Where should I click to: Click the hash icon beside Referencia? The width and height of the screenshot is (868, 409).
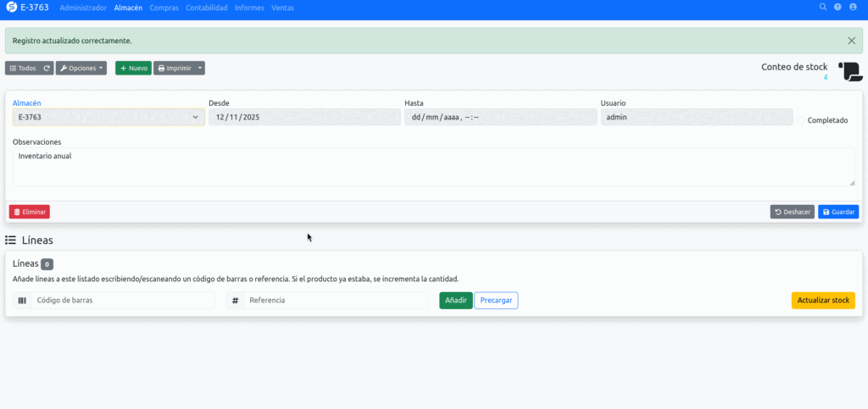(x=236, y=301)
